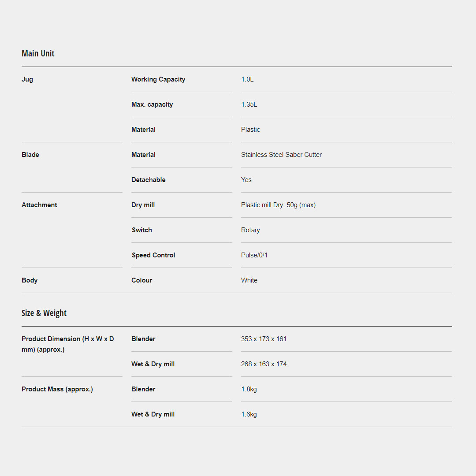The image size is (476, 476).
Task: Click the Dry mill spec label
Action: [x=143, y=205]
